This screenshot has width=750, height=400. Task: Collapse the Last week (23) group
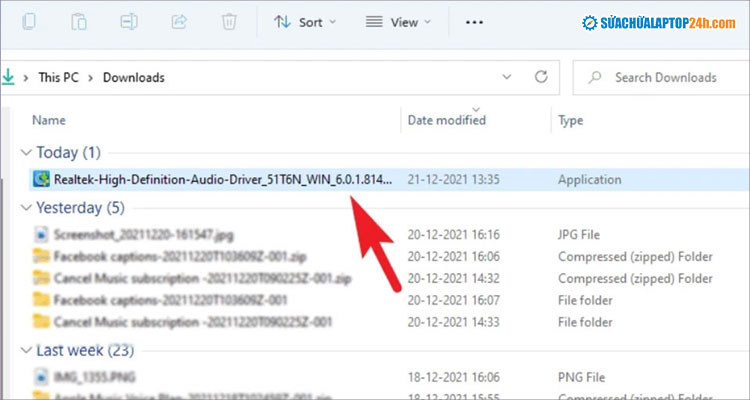25,350
